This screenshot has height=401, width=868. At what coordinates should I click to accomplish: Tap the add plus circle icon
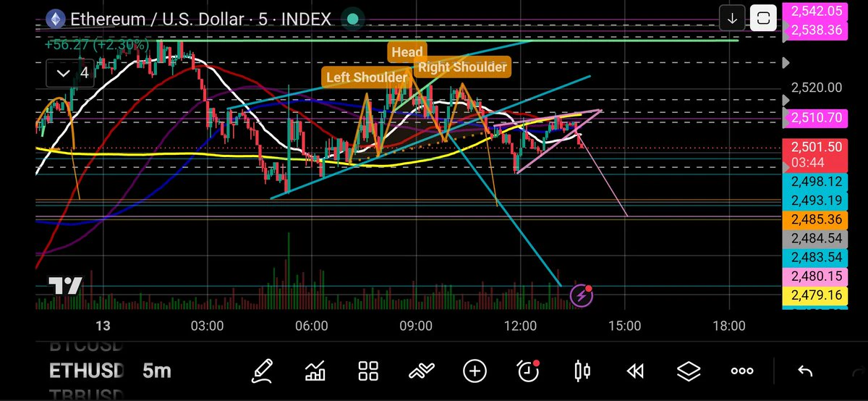(475, 371)
